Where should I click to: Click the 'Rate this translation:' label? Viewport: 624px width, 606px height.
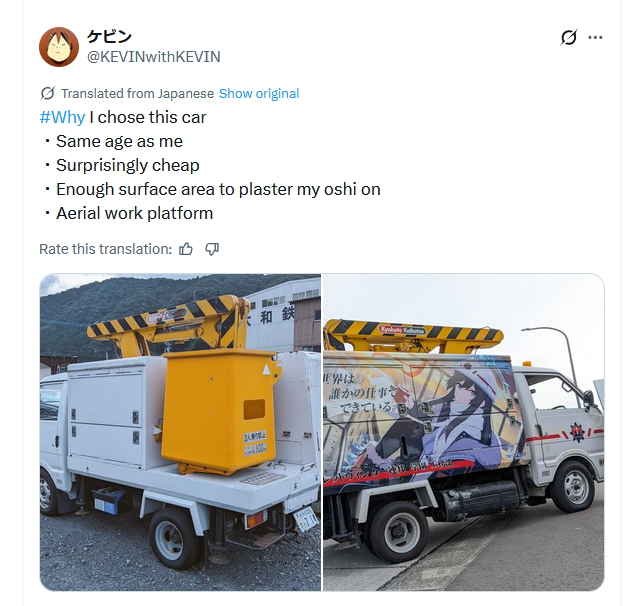pos(105,249)
